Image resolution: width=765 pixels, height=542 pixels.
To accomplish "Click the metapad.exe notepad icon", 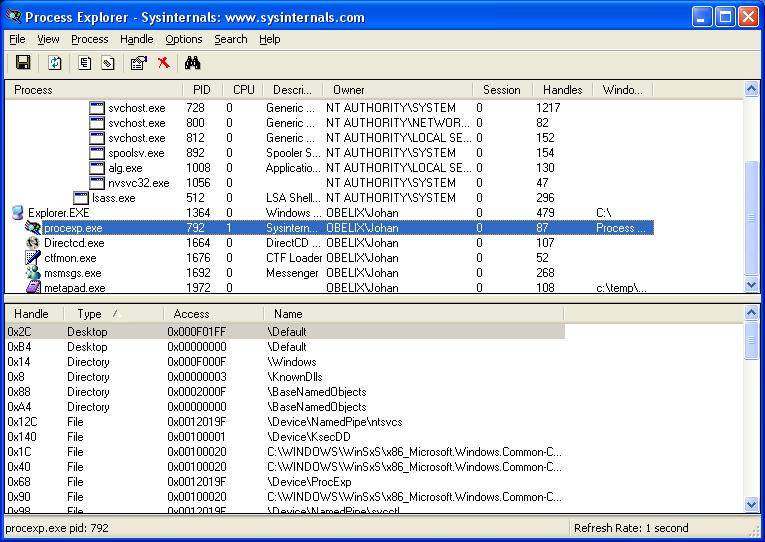I will click(x=33, y=287).
